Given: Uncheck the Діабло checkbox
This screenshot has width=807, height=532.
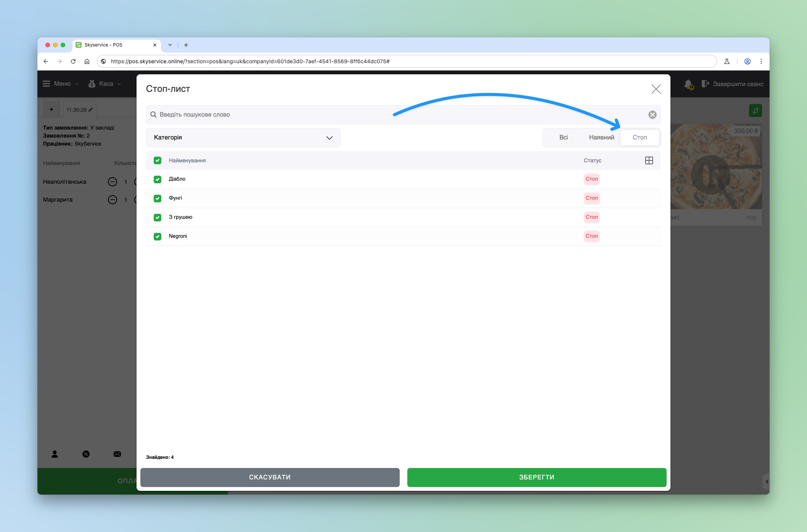Looking at the screenshot, I should [158, 179].
